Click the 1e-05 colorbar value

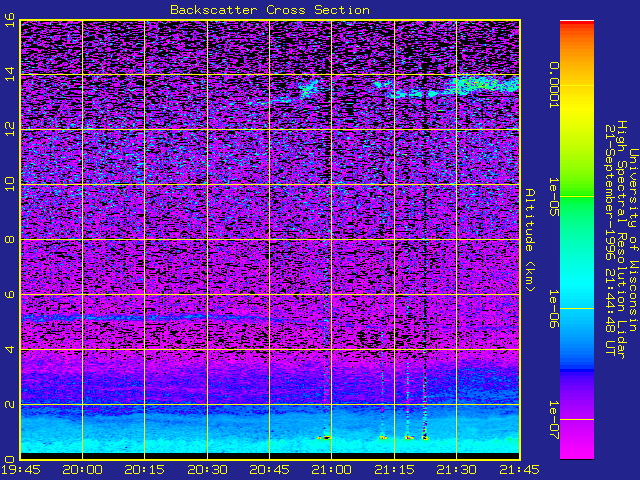click(553, 197)
